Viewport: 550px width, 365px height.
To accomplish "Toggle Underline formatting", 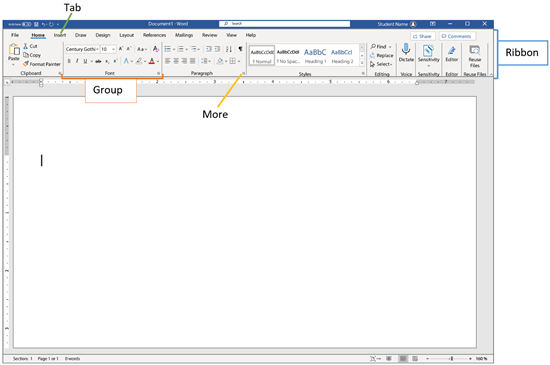I will coord(85,61).
